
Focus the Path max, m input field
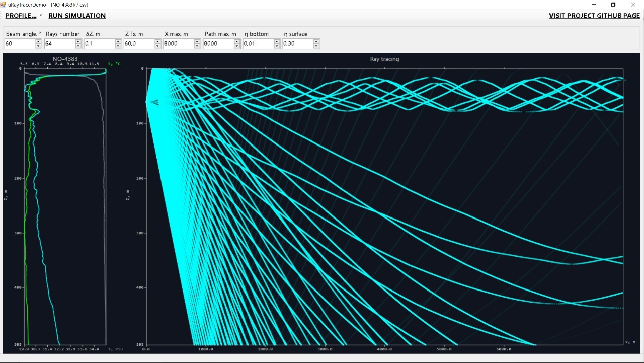(x=218, y=44)
